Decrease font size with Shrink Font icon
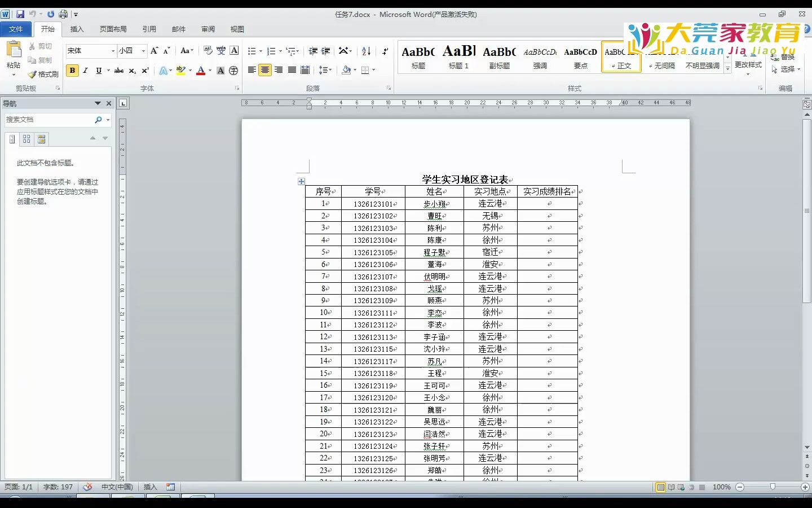812x508 pixels. [167, 51]
